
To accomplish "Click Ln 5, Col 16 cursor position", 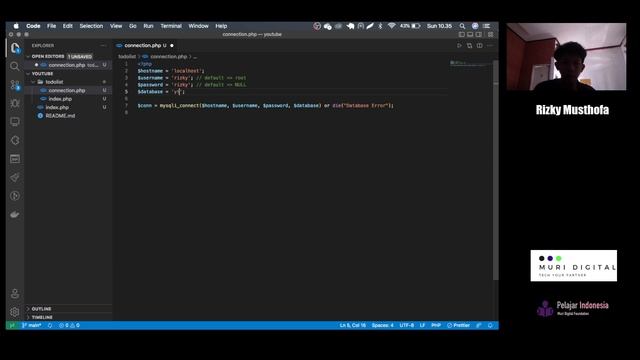I will pos(353,325).
